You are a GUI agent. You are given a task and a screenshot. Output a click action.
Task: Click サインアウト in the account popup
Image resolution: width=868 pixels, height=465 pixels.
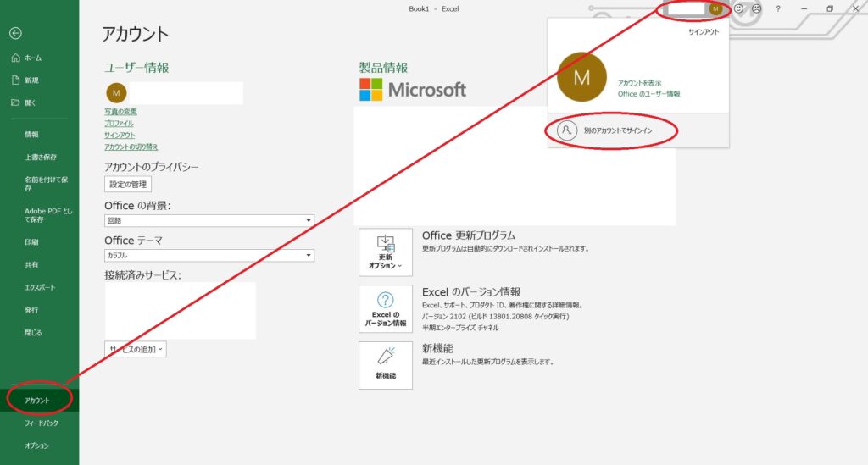(x=704, y=32)
